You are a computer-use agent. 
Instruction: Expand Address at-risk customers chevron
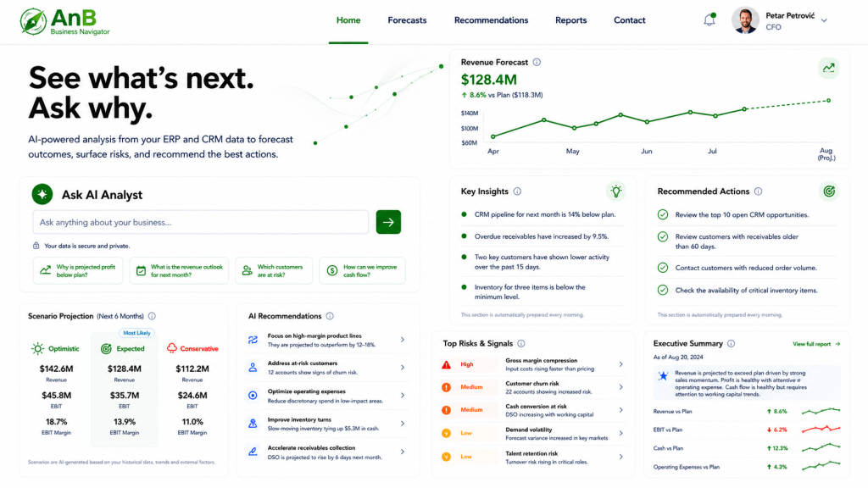click(403, 368)
